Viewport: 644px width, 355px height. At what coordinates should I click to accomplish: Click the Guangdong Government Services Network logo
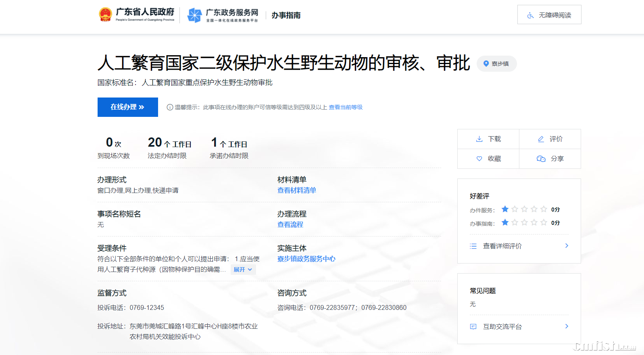[x=195, y=15]
